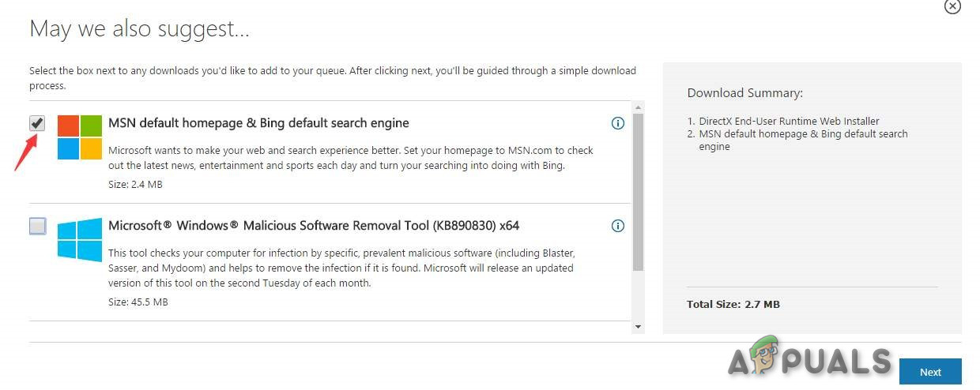Close the dialog with the X icon
Viewport: 980px width, 390px height.
coord(952,6)
